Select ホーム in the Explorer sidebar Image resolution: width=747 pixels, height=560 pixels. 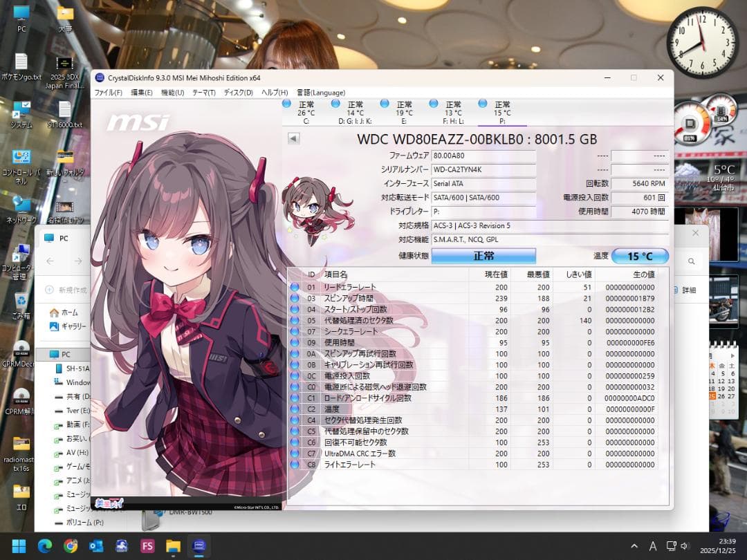[68, 312]
